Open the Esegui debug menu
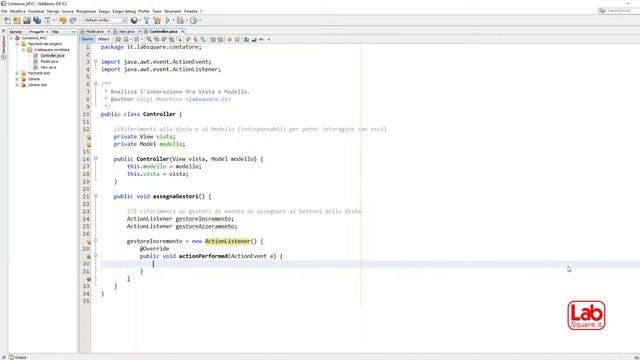This screenshot has height=360, width=640. pyautogui.click(x=124, y=11)
